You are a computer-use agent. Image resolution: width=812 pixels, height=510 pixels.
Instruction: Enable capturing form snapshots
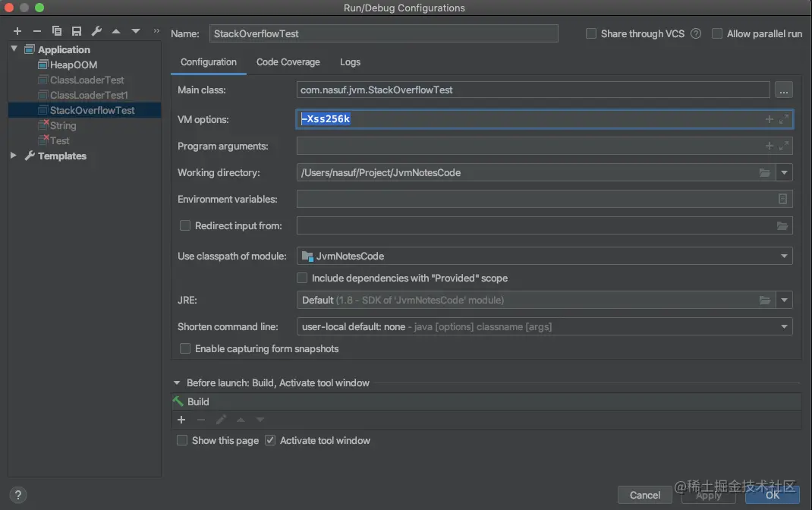[x=185, y=349]
